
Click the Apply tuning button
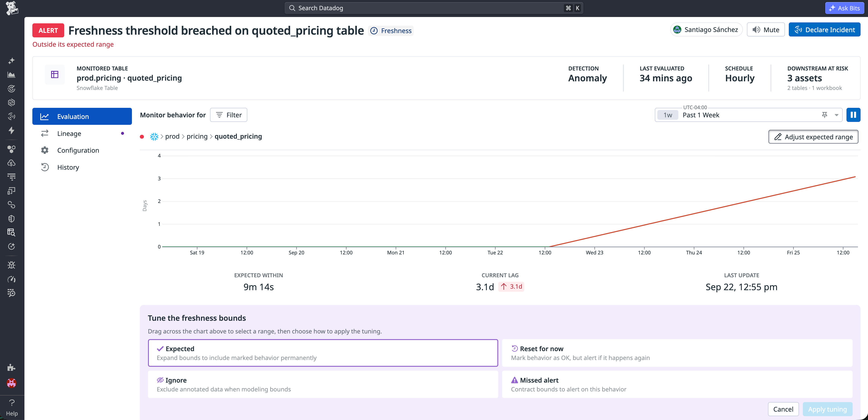(x=827, y=409)
